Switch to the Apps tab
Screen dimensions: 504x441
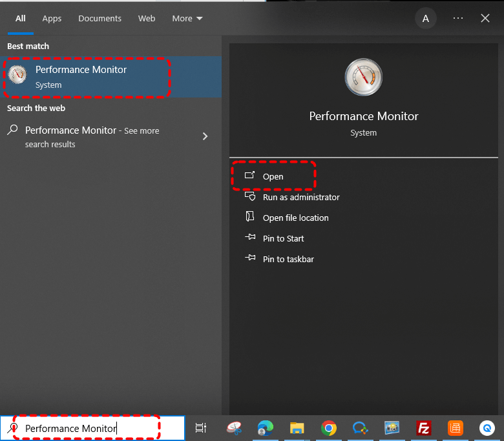52,19
